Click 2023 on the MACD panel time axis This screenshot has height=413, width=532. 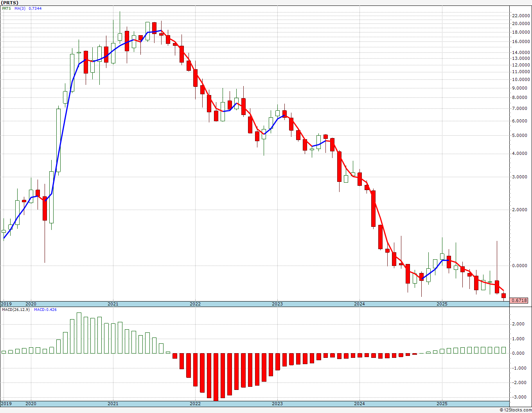pyautogui.click(x=277, y=404)
